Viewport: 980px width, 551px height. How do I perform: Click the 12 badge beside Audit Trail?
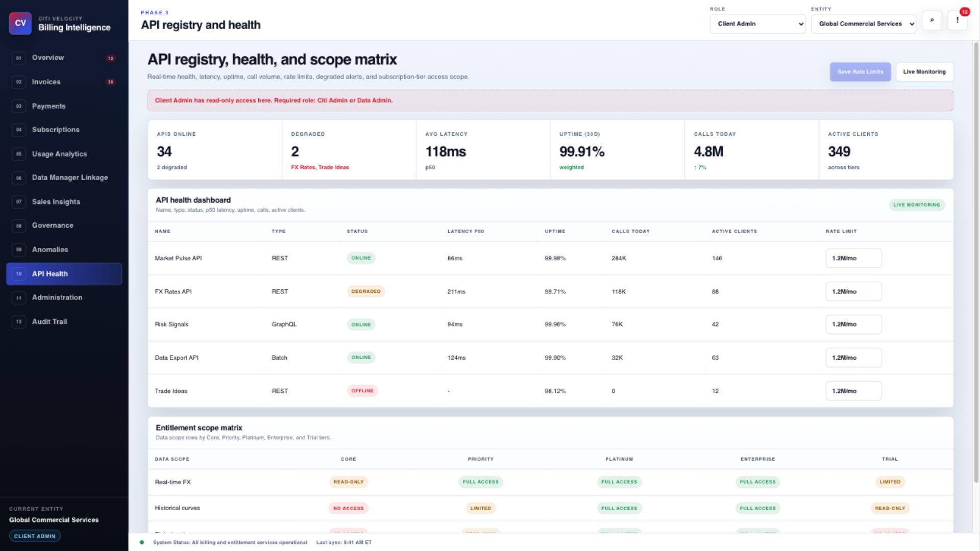tap(19, 322)
